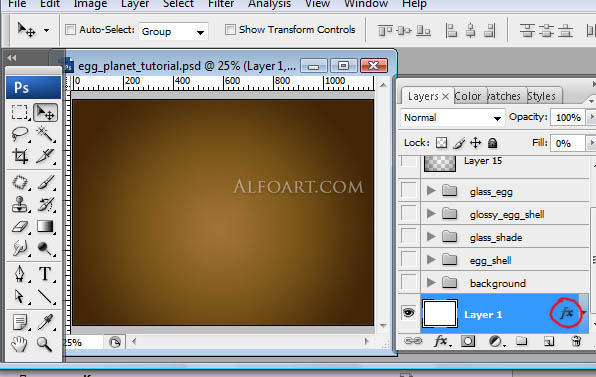Screen dimensions: 596x377
Task: Select the History Brush tool
Action: pos(46,204)
